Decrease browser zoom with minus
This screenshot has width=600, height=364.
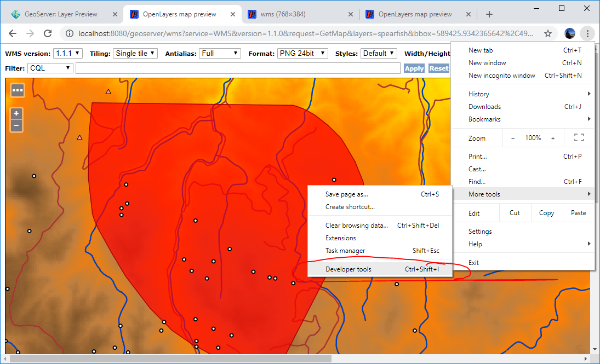click(513, 138)
